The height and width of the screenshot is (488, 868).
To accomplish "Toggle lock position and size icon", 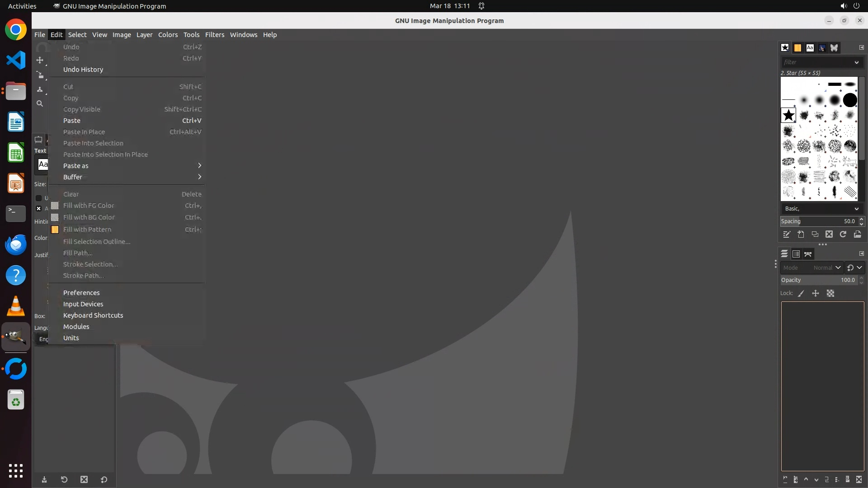I will coord(816,293).
